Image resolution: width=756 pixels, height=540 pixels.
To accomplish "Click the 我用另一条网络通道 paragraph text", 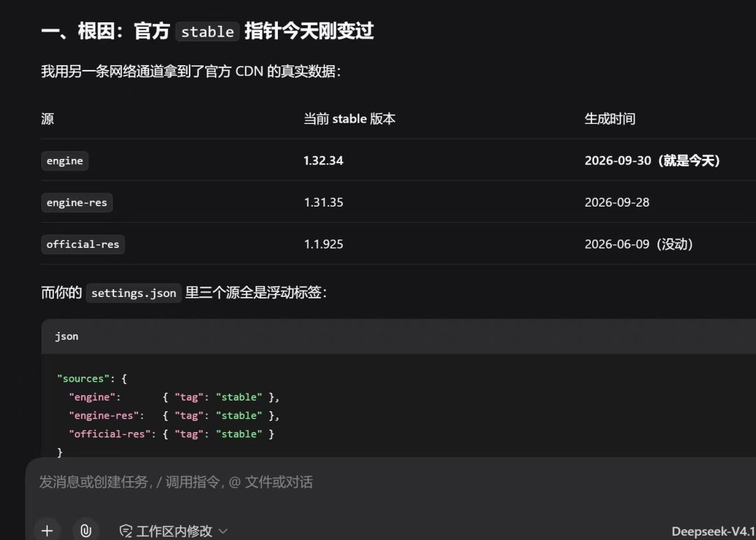I will click(191, 71).
